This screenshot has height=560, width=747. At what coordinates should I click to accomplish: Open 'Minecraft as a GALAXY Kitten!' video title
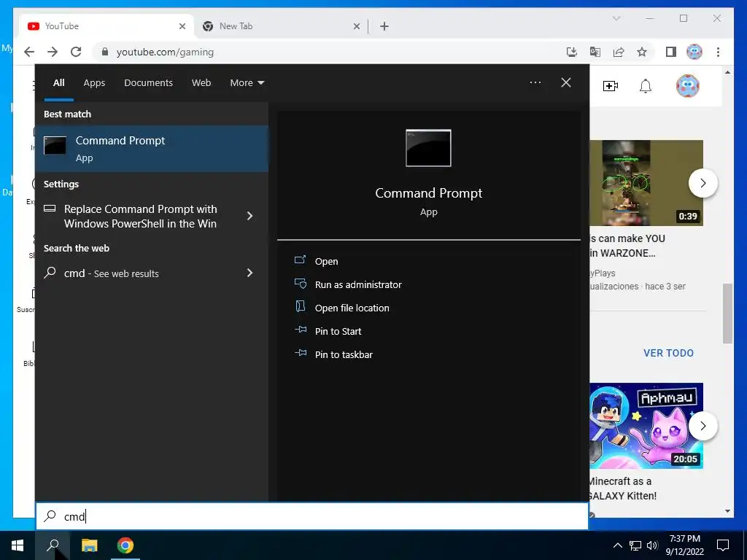pos(623,489)
